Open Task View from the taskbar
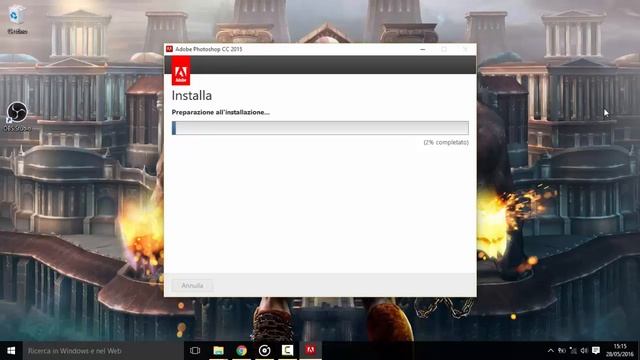640x360 pixels. coord(195,351)
